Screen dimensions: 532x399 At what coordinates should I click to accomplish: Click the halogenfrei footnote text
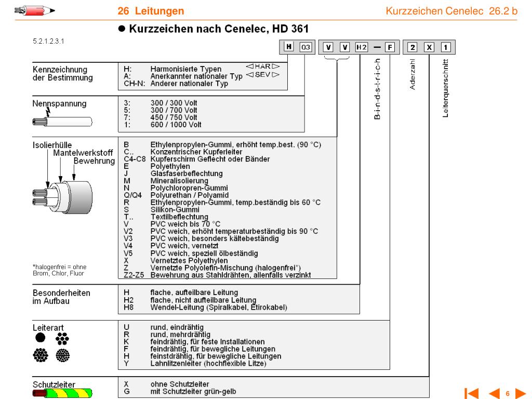(59, 270)
